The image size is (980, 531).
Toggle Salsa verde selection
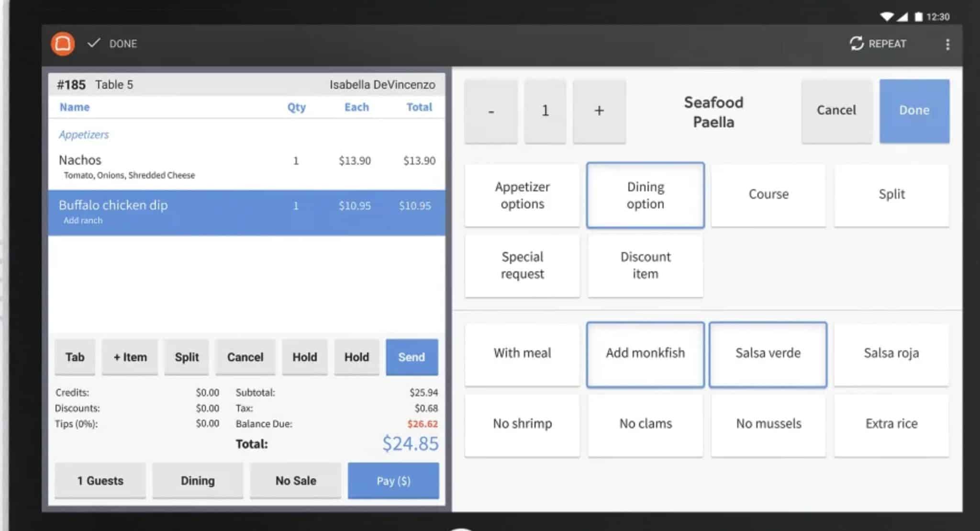[x=768, y=353]
